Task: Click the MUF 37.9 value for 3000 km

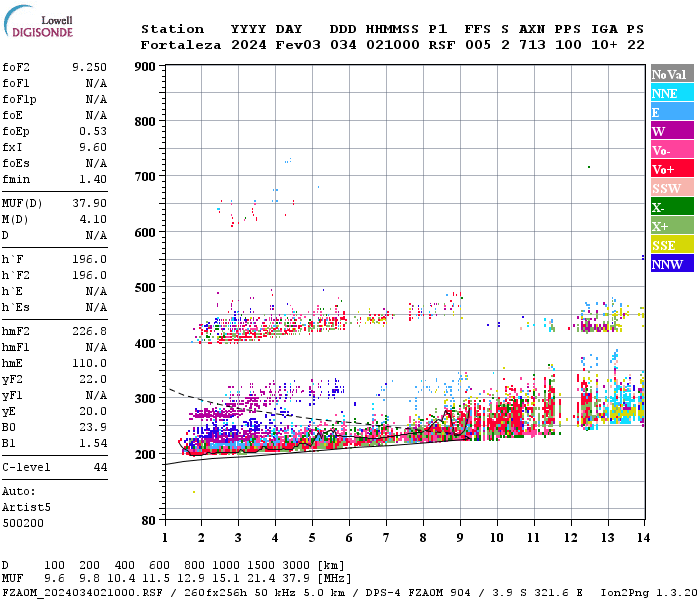Action: coord(296,579)
